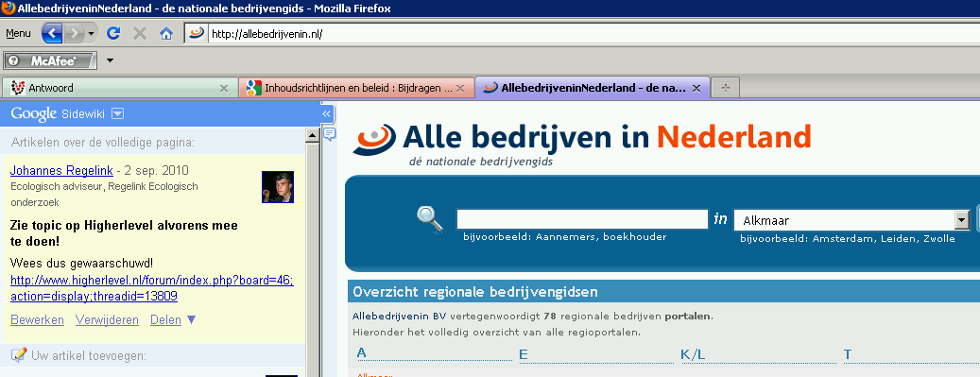The width and height of the screenshot is (980, 377).
Task: Open the Menu button
Action: click(18, 33)
